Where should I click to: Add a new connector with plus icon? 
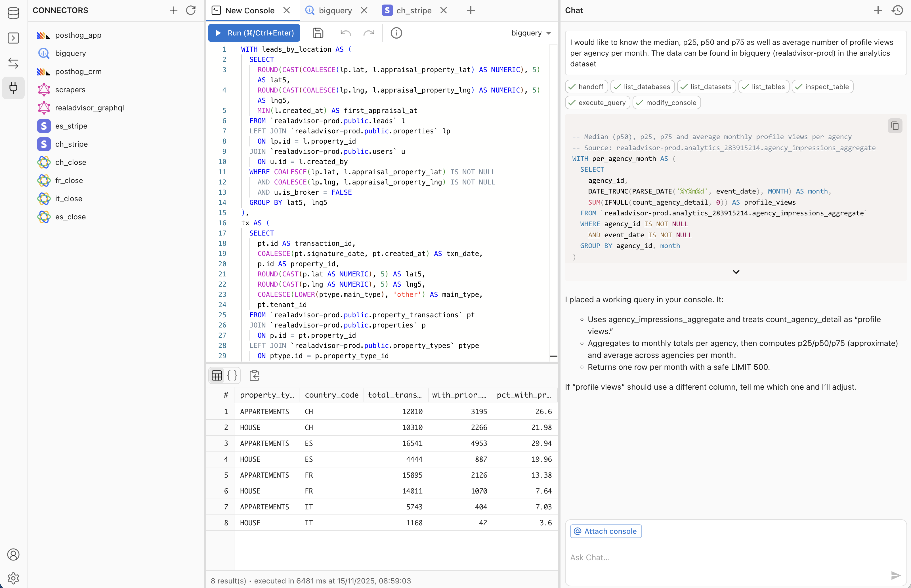[x=173, y=10]
